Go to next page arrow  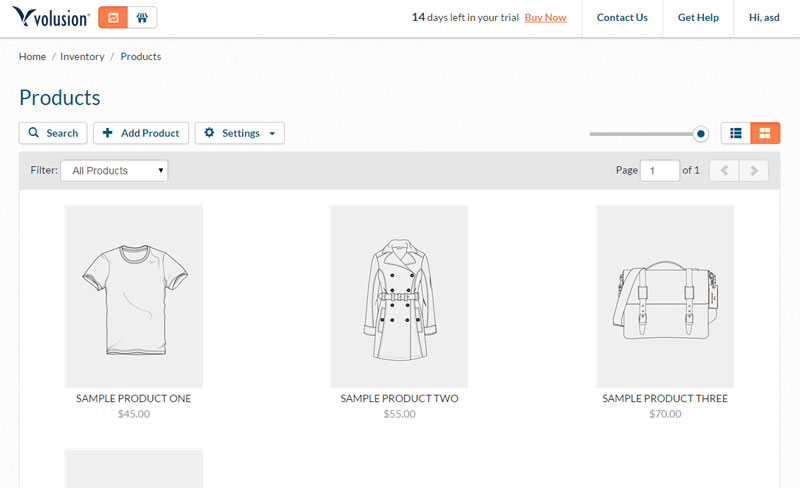point(754,170)
